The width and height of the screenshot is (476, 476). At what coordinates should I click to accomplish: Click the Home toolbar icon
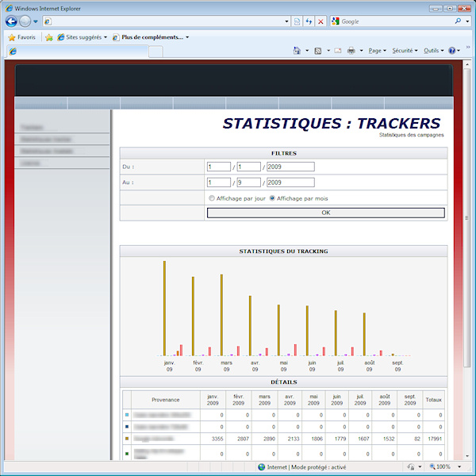coord(297,51)
